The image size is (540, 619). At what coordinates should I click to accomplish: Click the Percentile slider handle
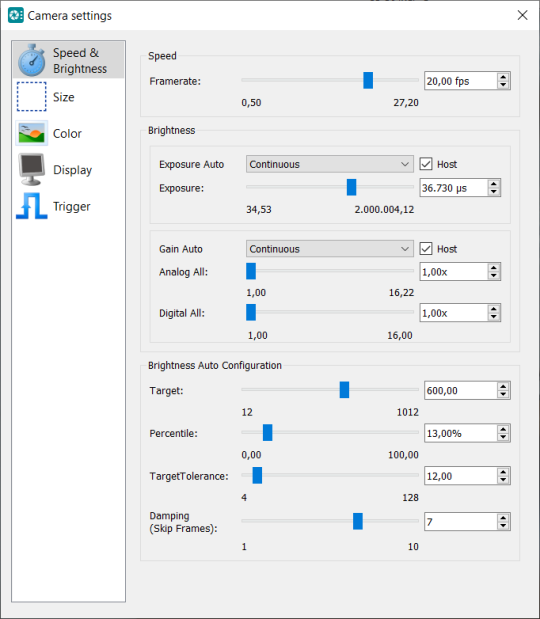267,433
